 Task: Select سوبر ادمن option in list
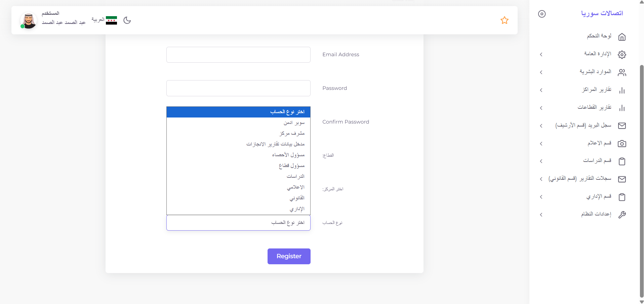pyautogui.click(x=238, y=123)
